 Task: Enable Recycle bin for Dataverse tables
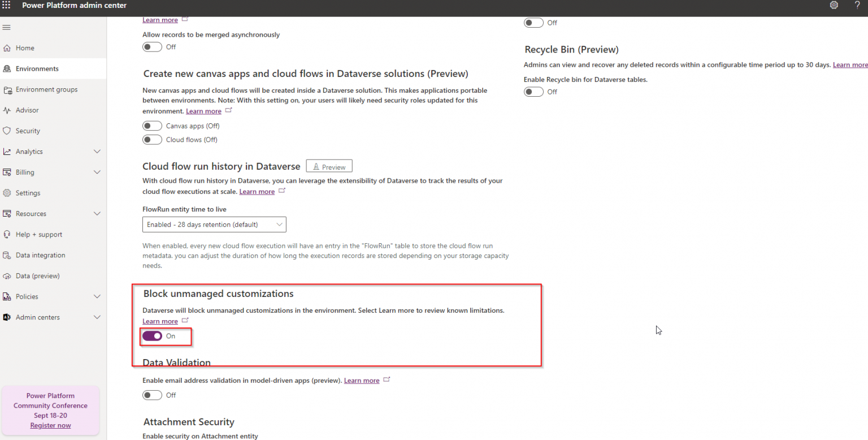pos(533,91)
